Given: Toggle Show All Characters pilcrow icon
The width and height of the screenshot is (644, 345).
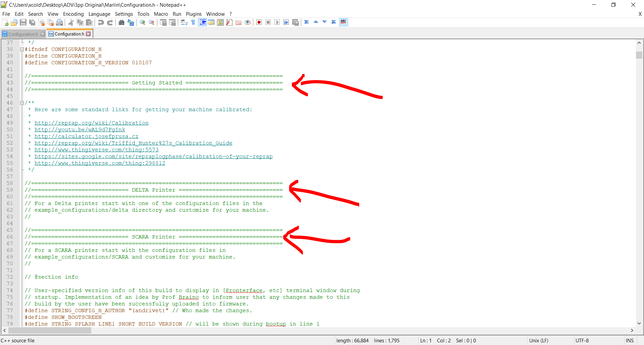Looking at the screenshot, I should tap(193, 22).
